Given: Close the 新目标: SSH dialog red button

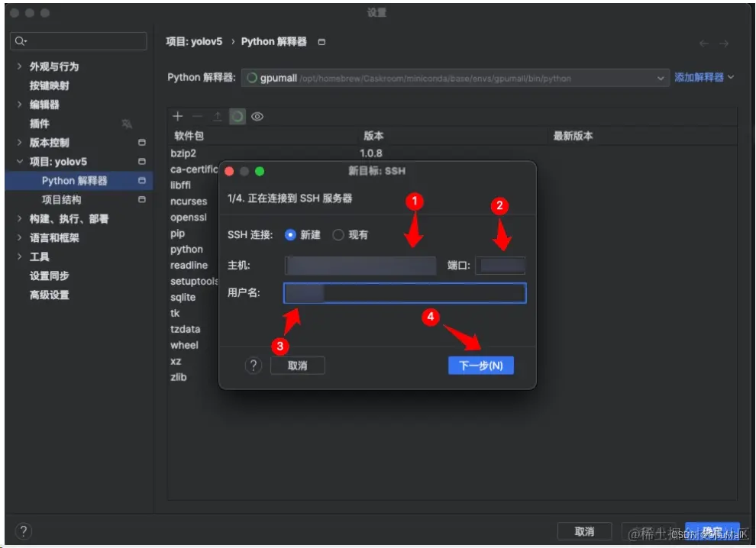Looking at the screenshot, I should pos(230,171).
